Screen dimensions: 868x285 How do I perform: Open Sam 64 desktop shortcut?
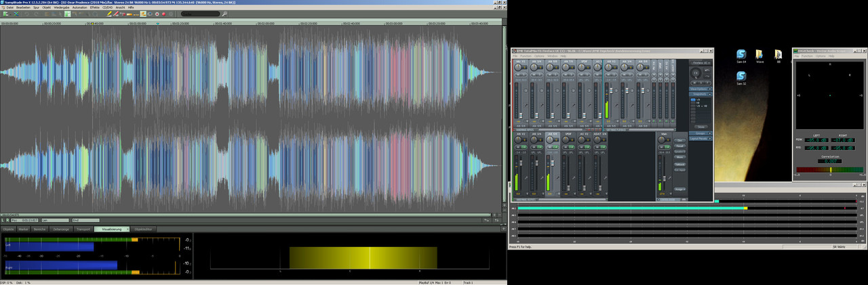[741, 56]
